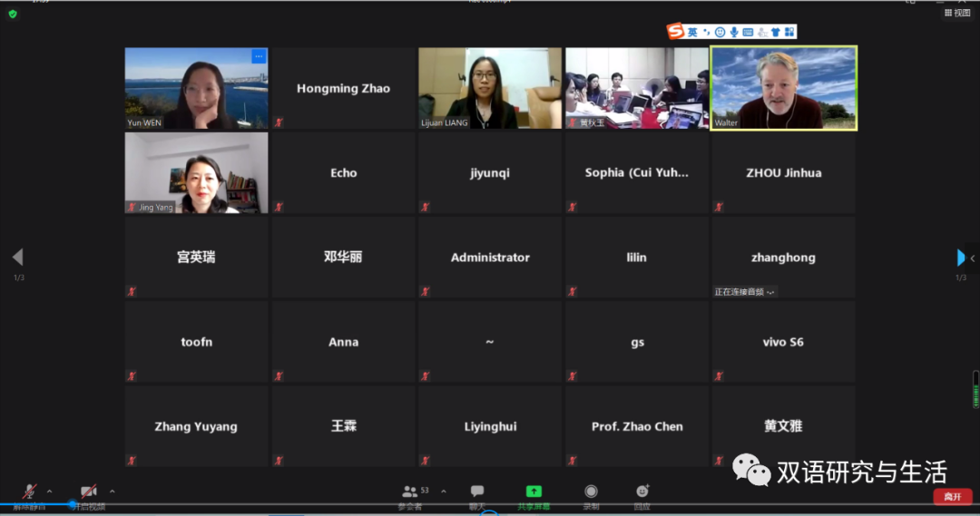The width and height of the screenshot is (980, 516).
Task: Turn on video with camera button
Action: click(x=88, y=492)
